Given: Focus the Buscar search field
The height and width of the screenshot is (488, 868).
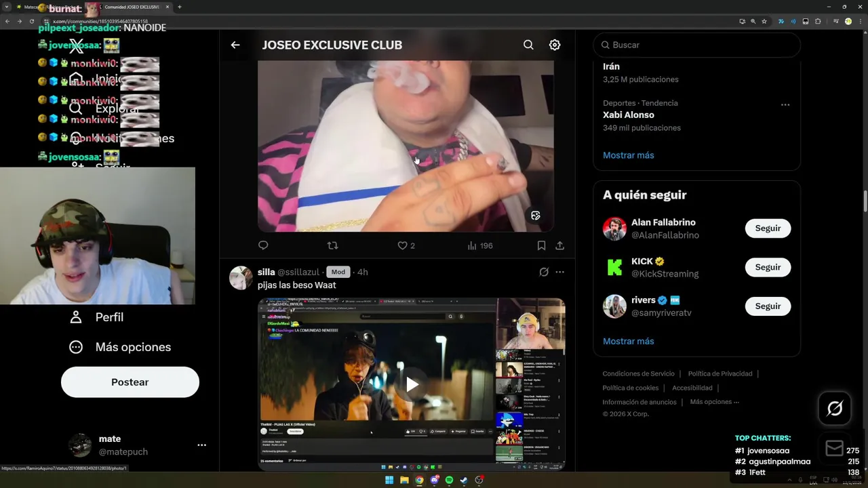Looking at the screenshot, I should point(696,45).
